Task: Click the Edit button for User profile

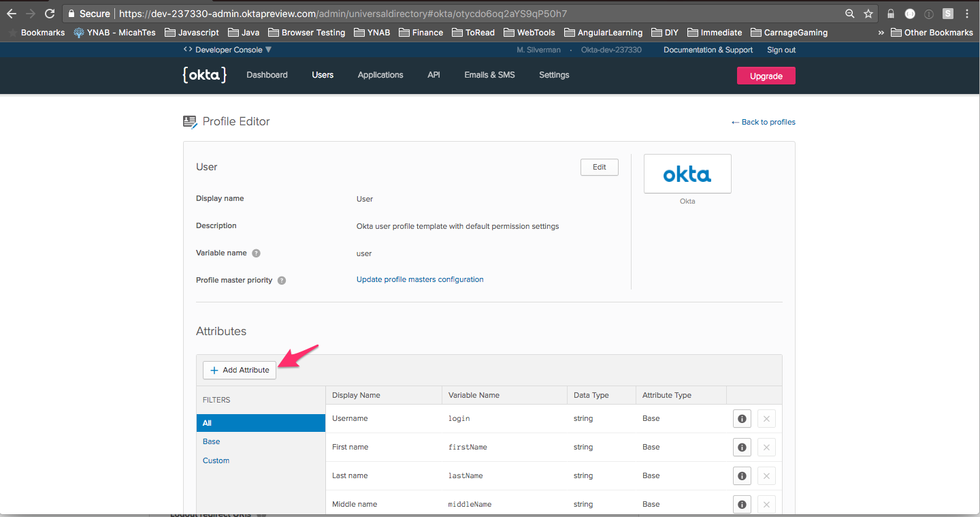Action: [599, 168]
